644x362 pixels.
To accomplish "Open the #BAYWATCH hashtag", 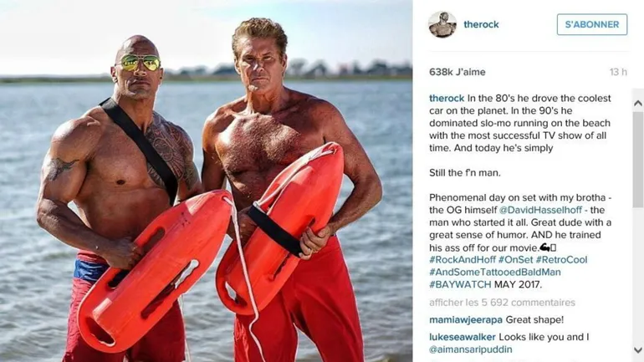I will pos(460,284).
